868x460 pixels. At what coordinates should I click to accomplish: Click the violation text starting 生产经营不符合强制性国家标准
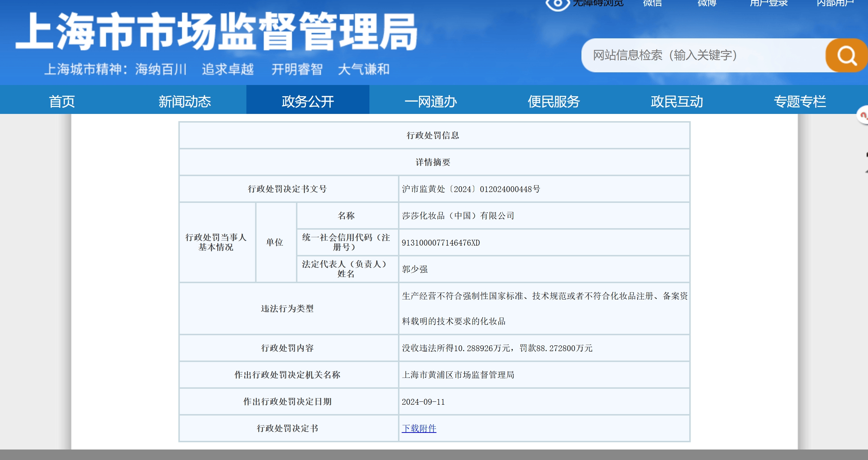[545, 308]
